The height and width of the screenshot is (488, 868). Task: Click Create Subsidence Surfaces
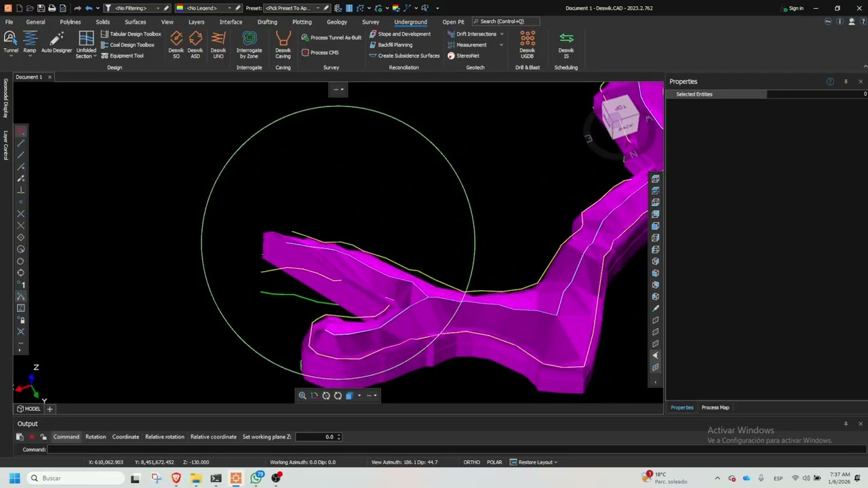(404, 56)
